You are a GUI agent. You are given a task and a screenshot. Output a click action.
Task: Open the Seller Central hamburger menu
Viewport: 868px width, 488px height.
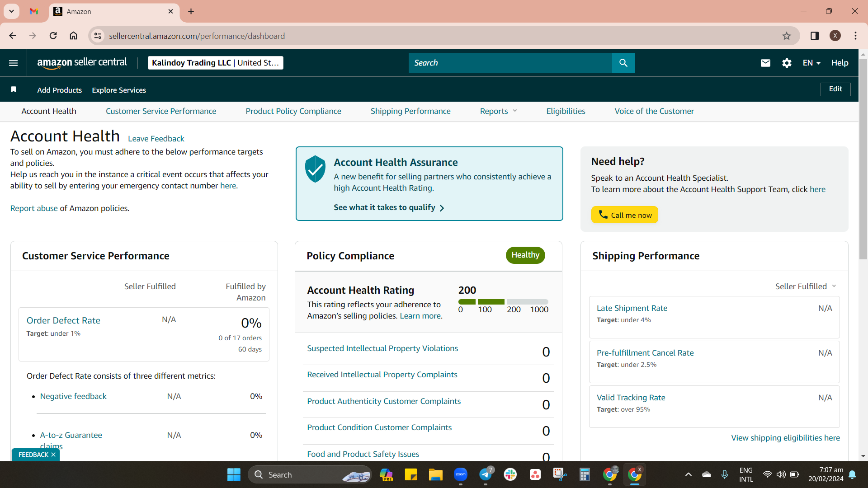14,63
